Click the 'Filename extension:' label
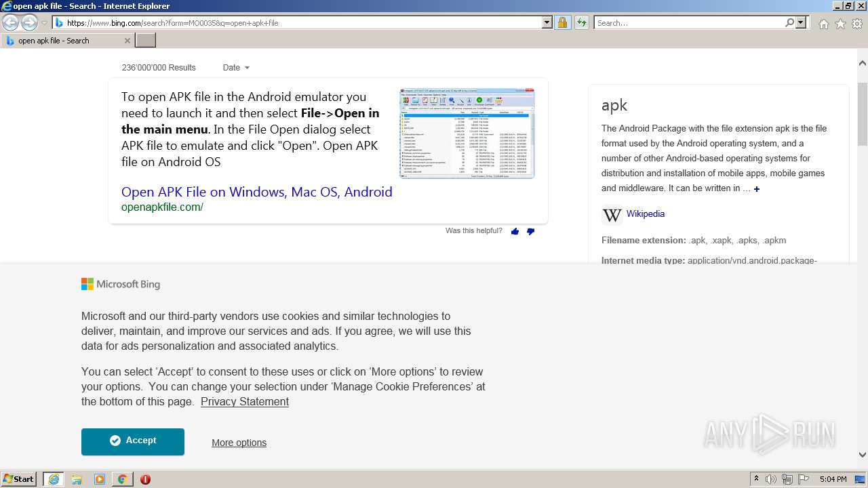This screenshot has height=488, width=868. coord(644,241)
